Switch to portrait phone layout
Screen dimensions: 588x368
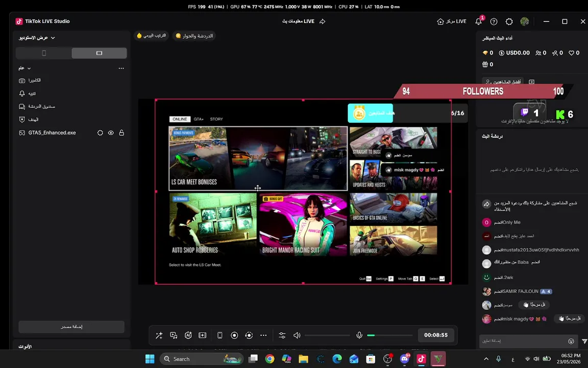[x=44, y=53]
